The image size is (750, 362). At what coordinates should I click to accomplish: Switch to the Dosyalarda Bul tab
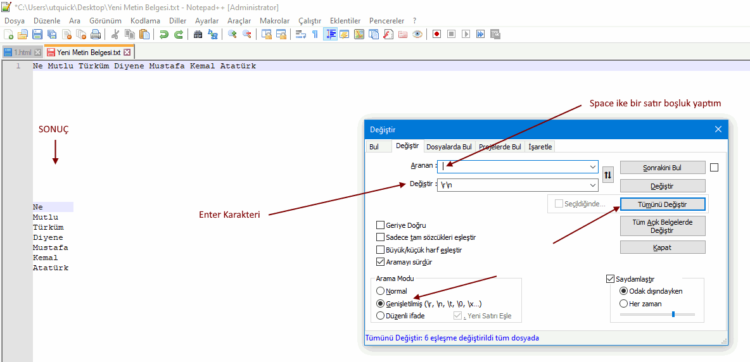(449, 147)
